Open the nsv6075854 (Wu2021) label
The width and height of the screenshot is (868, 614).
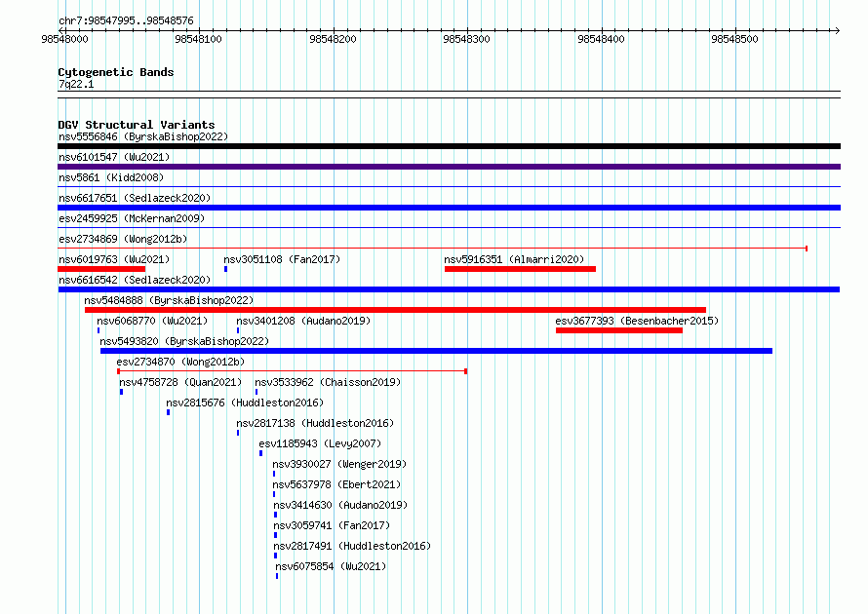[331, 566]
